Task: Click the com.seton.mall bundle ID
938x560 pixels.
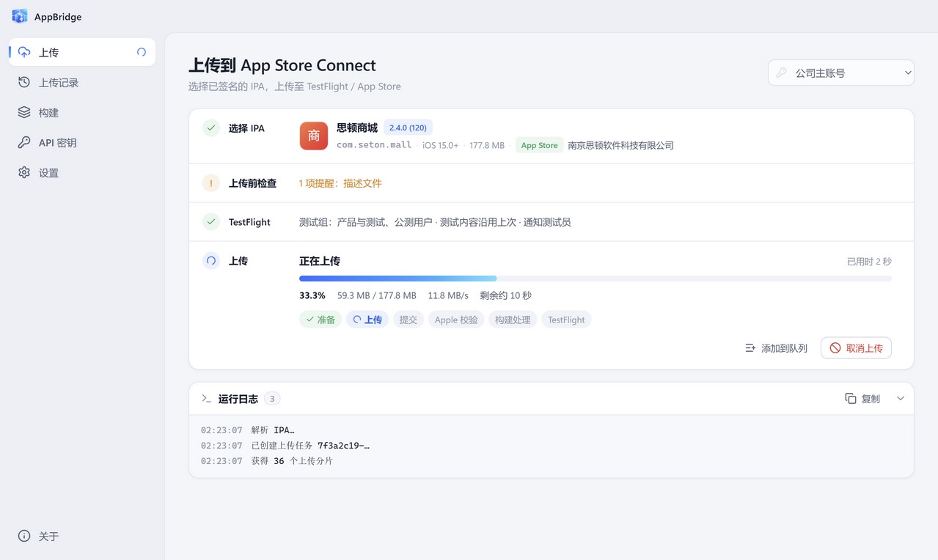Action: click(374, 145)
